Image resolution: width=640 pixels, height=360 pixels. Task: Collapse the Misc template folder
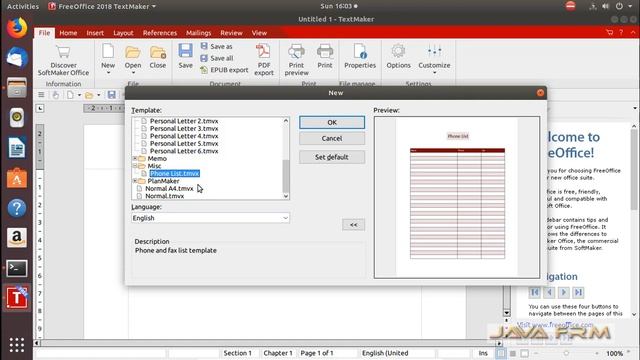[x=135, y=166]
